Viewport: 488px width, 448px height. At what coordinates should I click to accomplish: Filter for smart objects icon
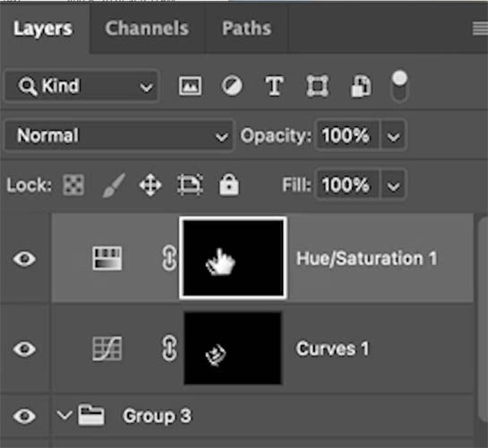[x=360, y=86]
